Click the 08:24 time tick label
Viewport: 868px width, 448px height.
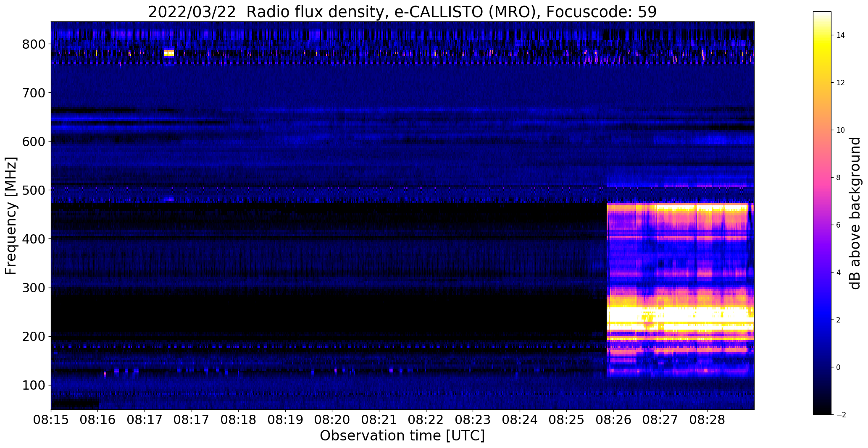[x=520, y=420]
